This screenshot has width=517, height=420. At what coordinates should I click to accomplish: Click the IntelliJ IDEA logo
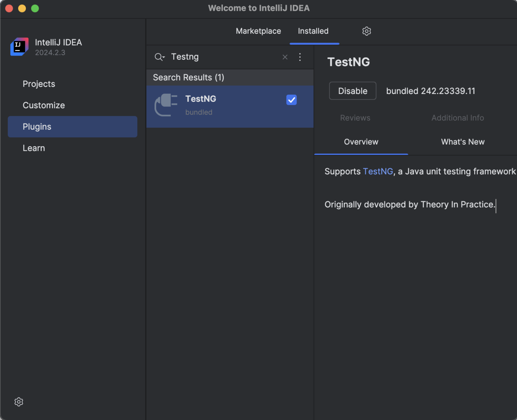click(x=19, y=47)
